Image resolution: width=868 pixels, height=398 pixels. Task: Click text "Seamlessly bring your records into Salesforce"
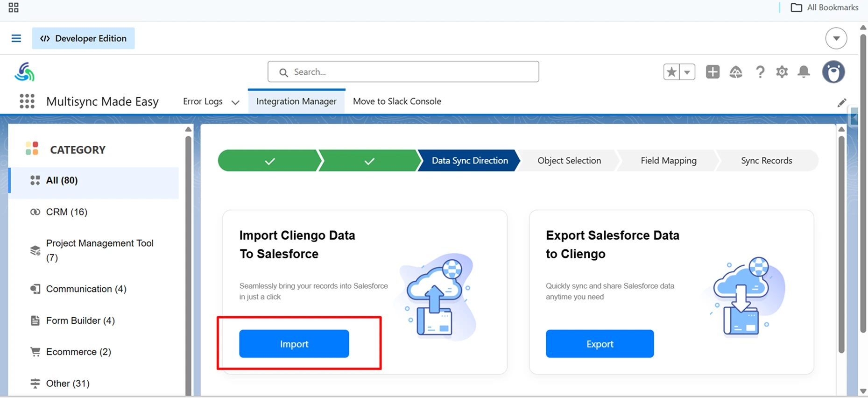[314, 286]
